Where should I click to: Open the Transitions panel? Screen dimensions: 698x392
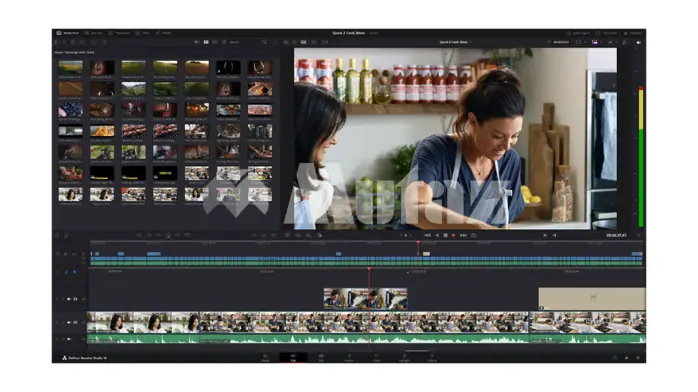(119, 33)
